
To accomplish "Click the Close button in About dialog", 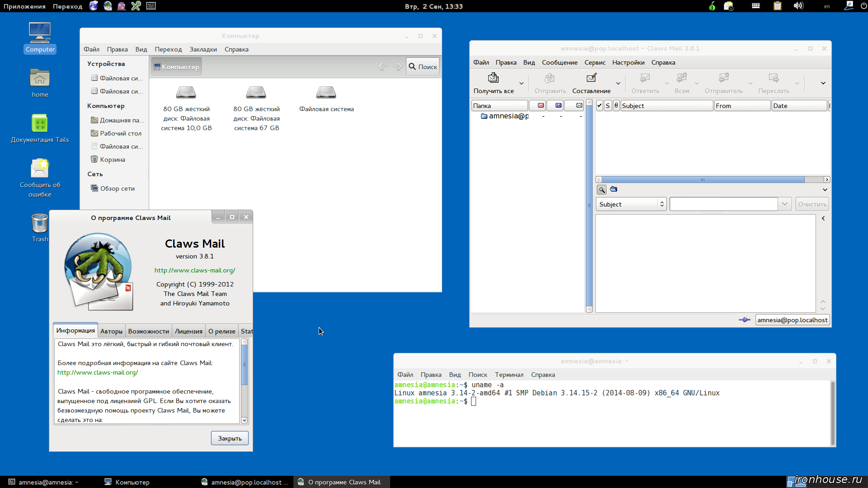I will [x=230, y=438].
